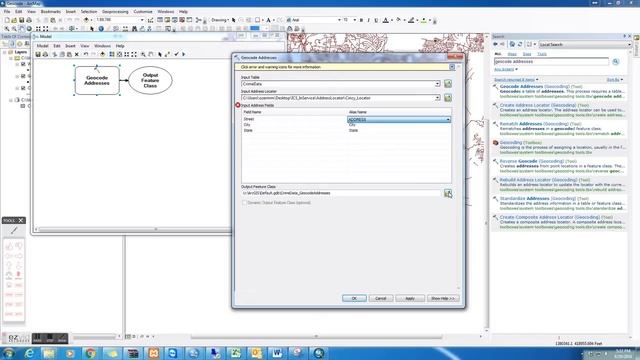Open the Input Address Locator dropdown
Viewport: 640px width, 360px height.
pos(437,98)
